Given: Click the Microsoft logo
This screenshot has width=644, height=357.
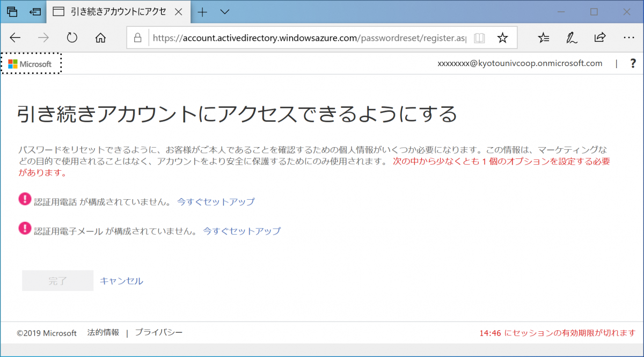Looking at the screenshot, I should click(x=30, y=63).
